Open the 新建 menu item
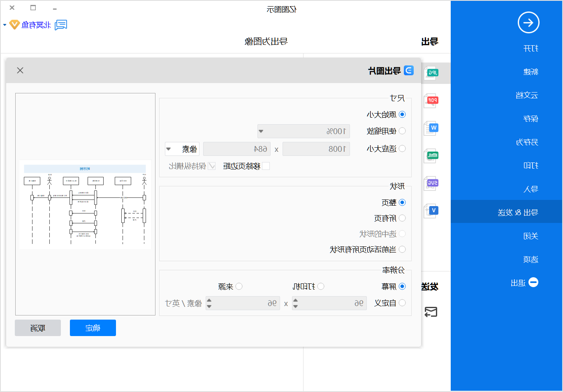Viewport: 563px width, 392px height. 531,72
